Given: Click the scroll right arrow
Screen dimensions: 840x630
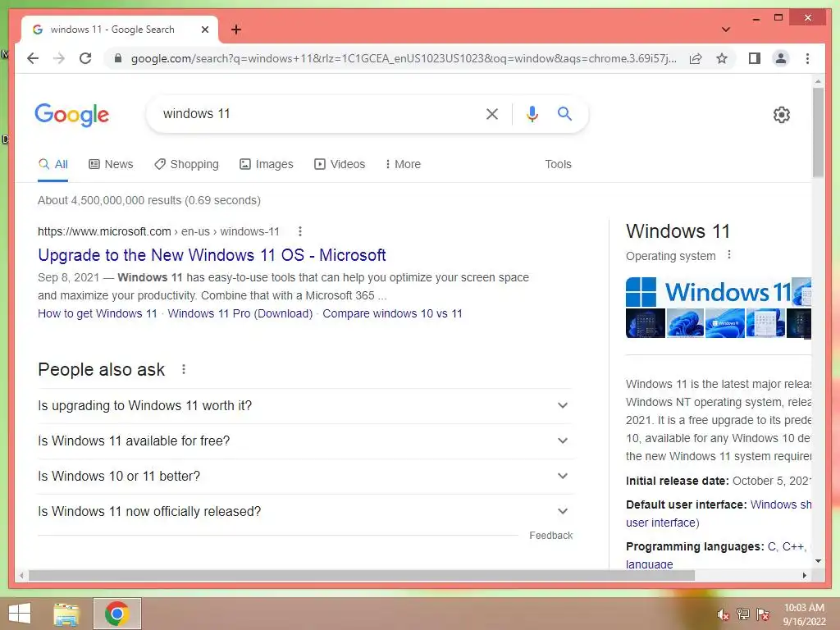Looking at the screenshot, I should [x=805, y=575].
